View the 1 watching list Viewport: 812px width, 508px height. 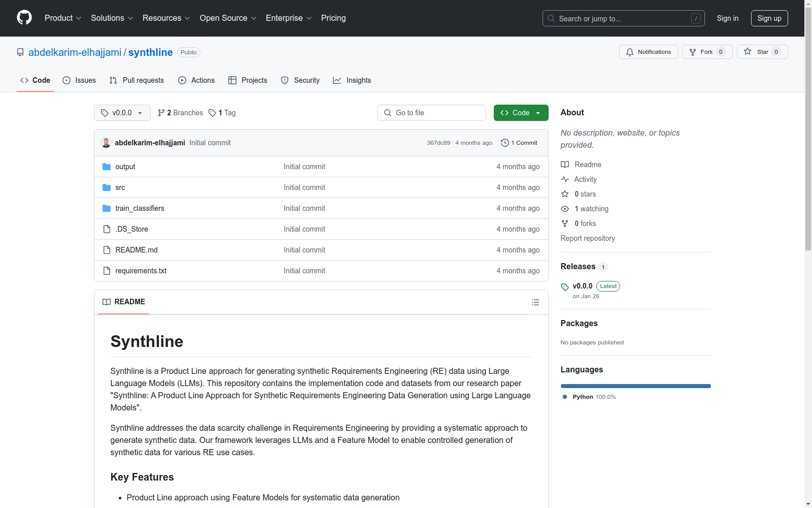click(x=585, y=209)
